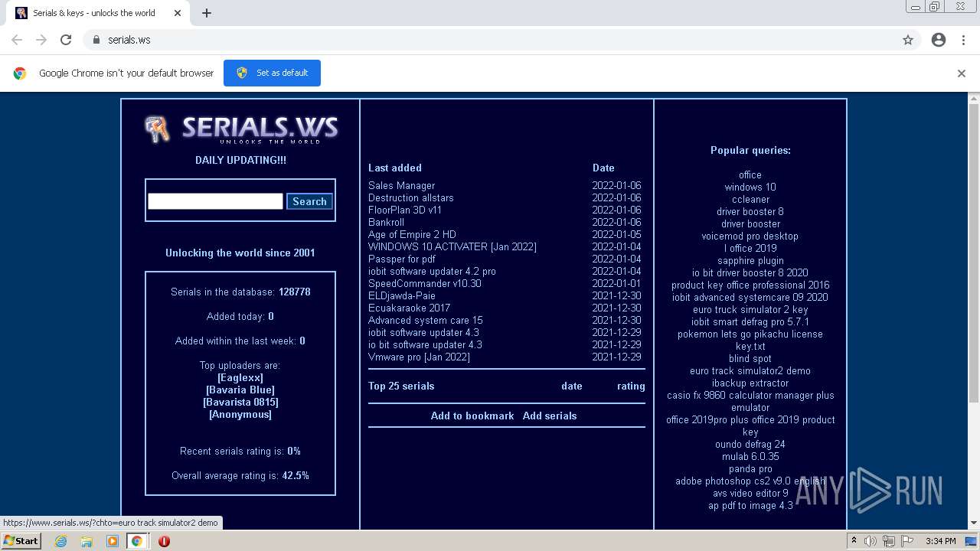Open popular query 'panda pro'
Viewport: 980px width, 551px height.
click(750, 468)
